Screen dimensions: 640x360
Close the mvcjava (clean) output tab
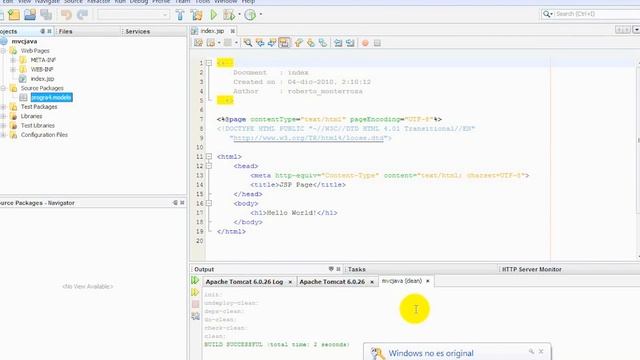click(x=427, y=281)
